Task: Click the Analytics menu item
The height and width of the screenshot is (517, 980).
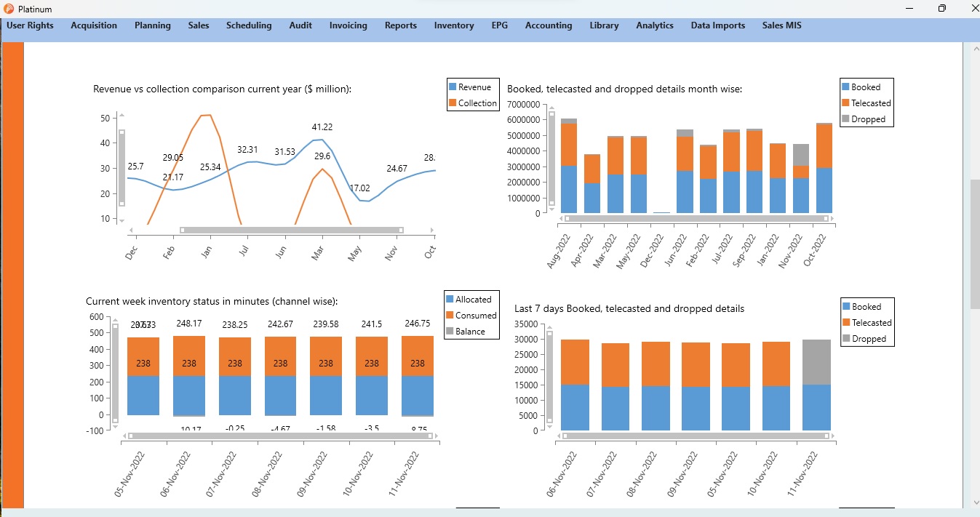Action: [x=654, y=25]
